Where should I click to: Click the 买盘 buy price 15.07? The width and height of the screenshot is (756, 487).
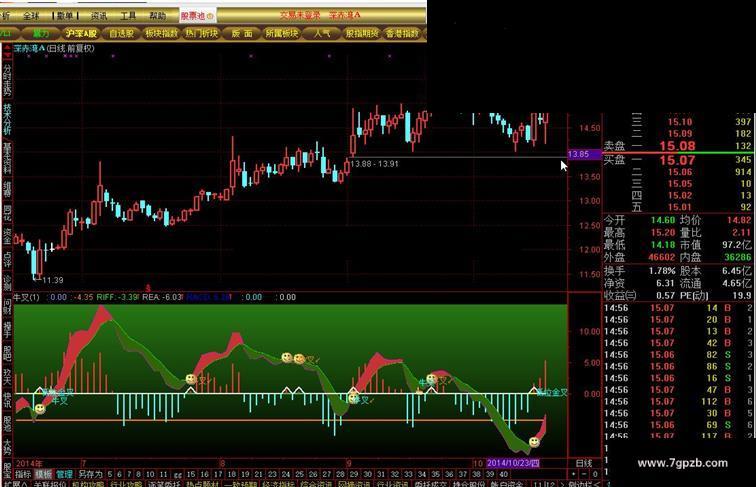tap(677, 160)
